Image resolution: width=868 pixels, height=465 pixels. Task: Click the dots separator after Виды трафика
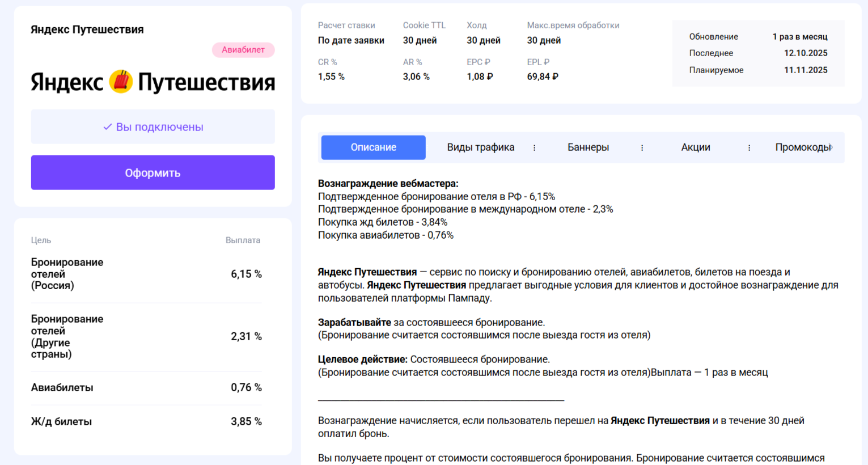click(x=534, y=147)
